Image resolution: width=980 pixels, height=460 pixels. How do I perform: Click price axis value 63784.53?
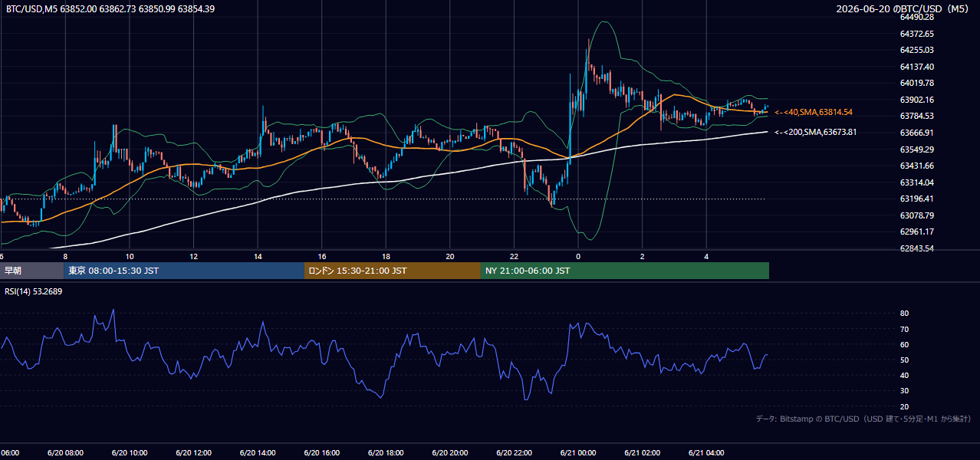(917, 116)
